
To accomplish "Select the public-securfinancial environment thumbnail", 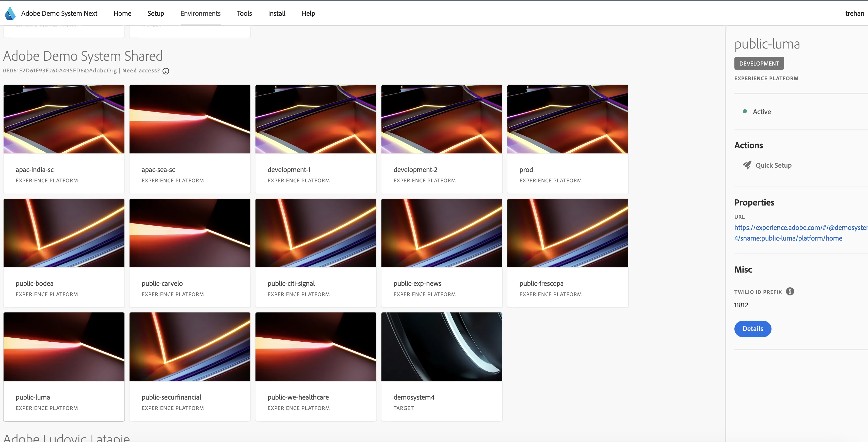I will point(190,346).
